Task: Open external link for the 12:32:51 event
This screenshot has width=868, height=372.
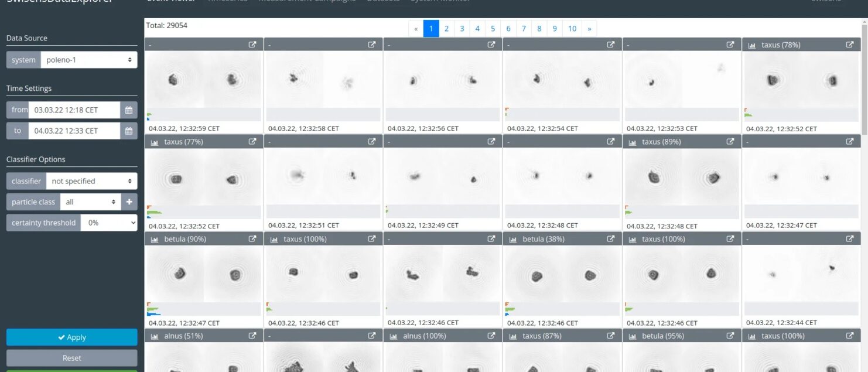Action: [372, 142]
